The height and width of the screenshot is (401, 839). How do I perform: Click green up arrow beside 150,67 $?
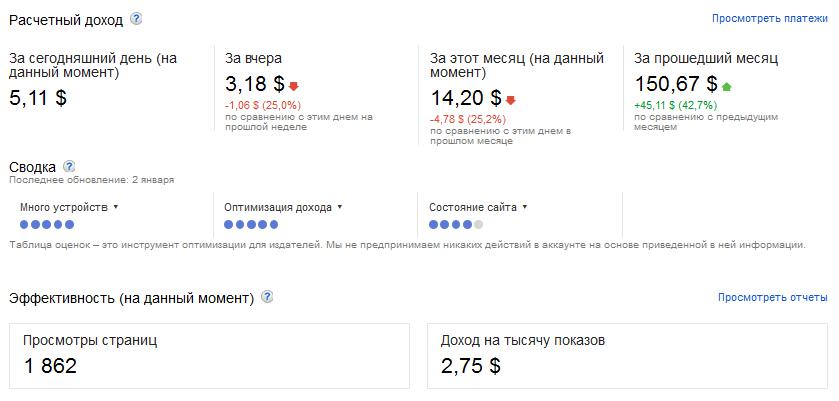tap(726, 86)
